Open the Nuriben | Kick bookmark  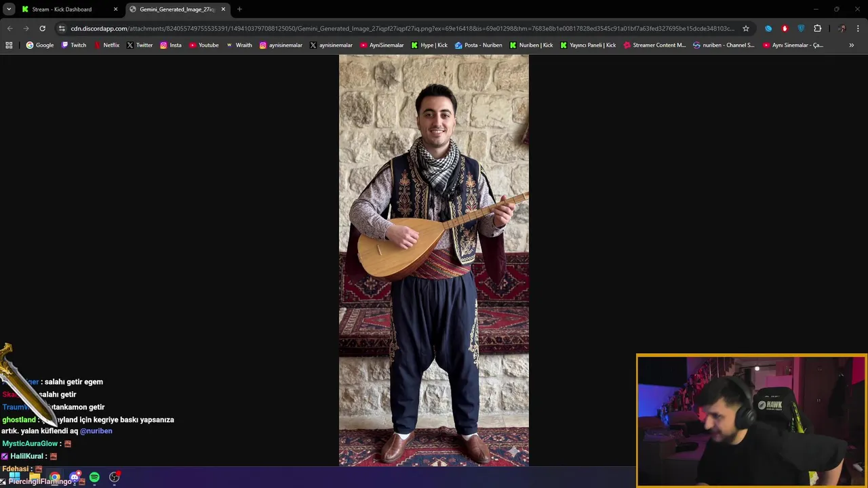[532, 45]
